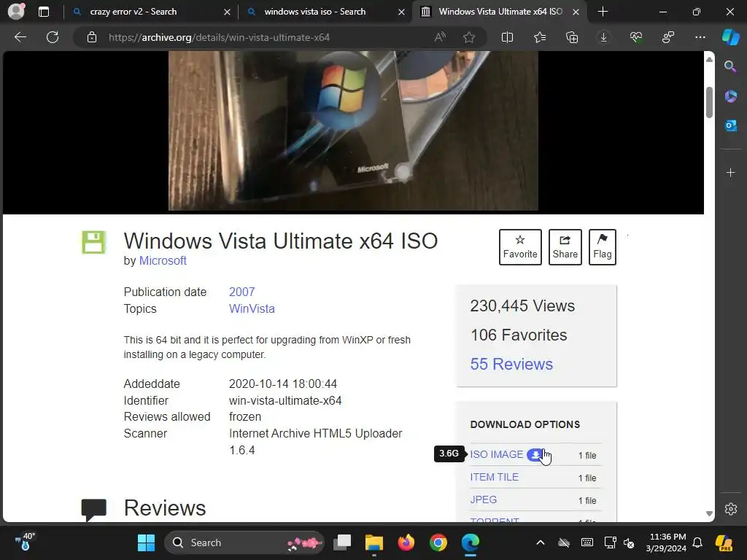Click the green floppy disk software icon

click(x=93, y=242)
